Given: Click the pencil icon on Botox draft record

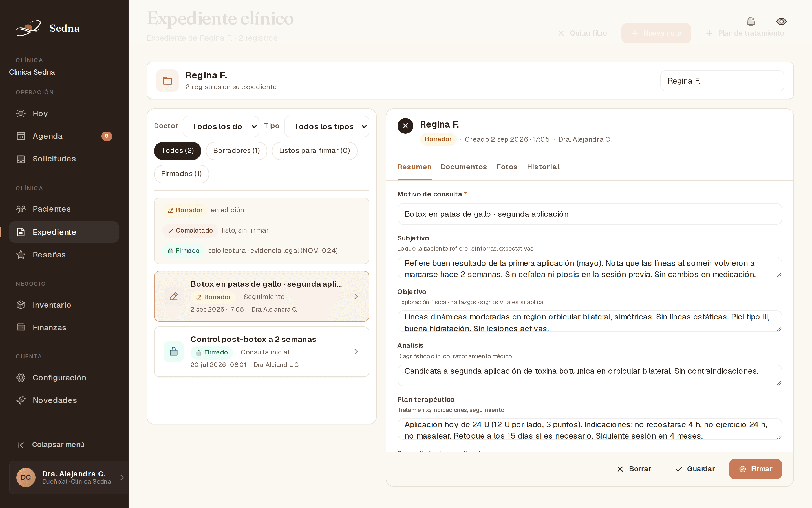Looking at the screenshot, I should tap(174, 296).
